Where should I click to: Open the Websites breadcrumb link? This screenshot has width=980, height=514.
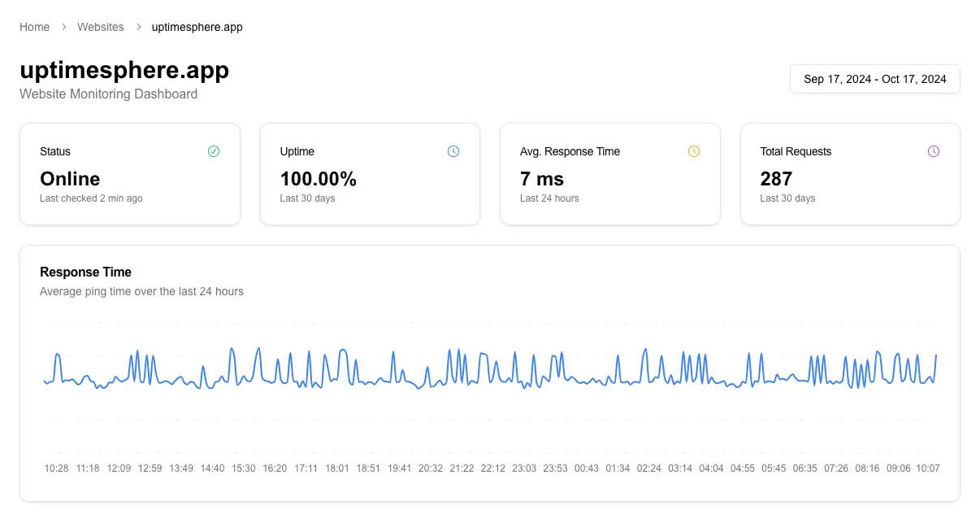(x=101, y=27)
